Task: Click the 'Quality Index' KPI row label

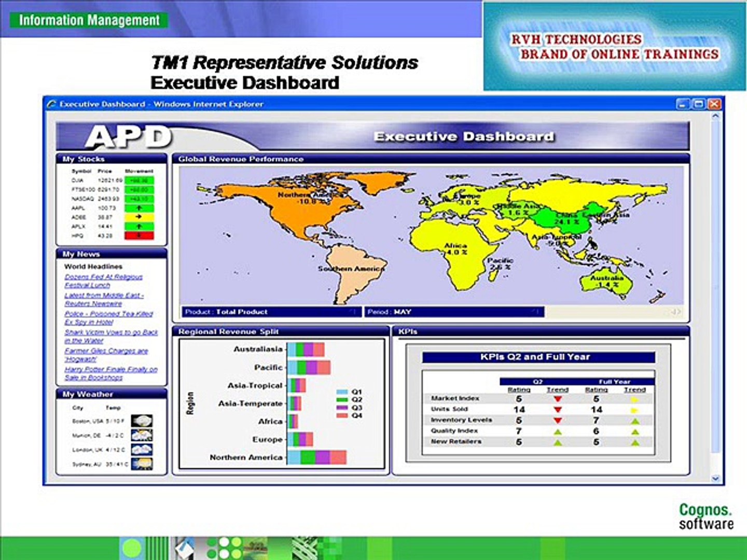Action: click(454, 430)
